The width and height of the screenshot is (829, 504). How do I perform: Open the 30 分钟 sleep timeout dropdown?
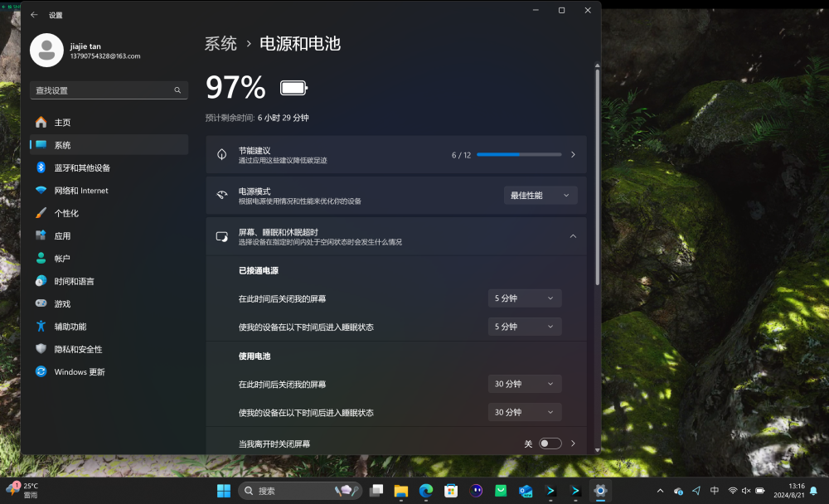click(524, 411)
